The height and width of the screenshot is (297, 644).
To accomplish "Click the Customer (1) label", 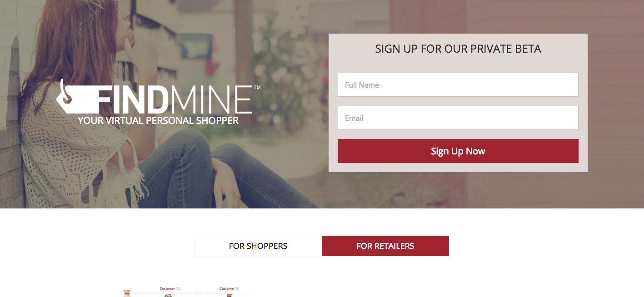I will tap(170, 289).
